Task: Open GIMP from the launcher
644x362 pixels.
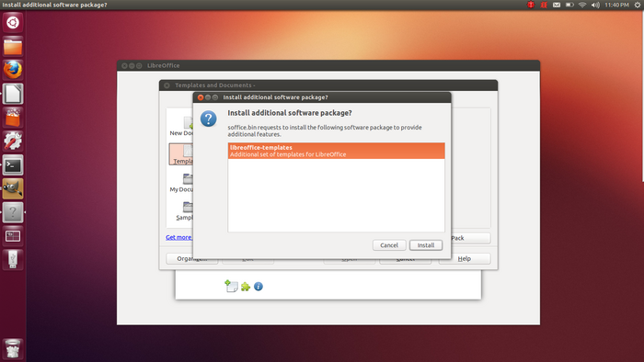Action: (13, 188)
